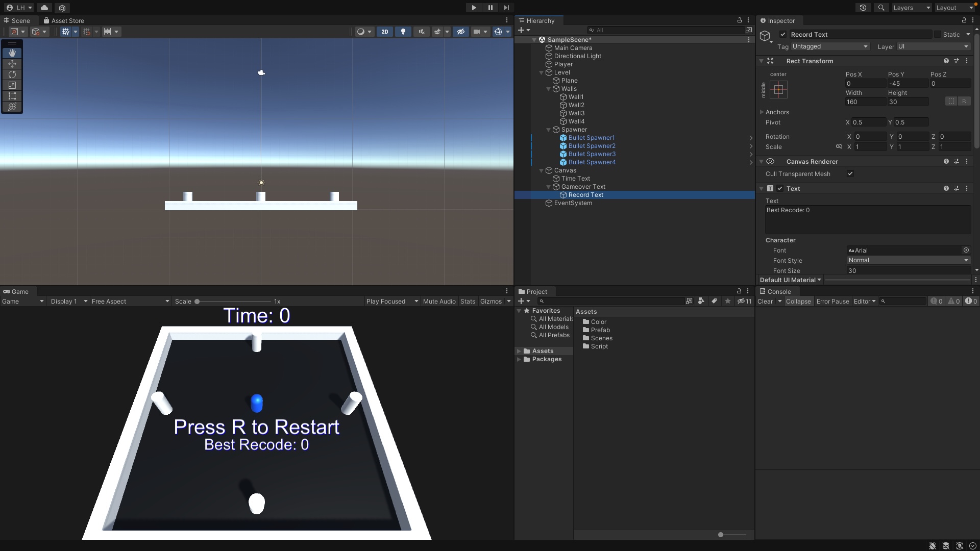The width and height of the screenshot is (980, 551).
Task: Adjust the Project icon size slider
Action: (x=721, y=535)
